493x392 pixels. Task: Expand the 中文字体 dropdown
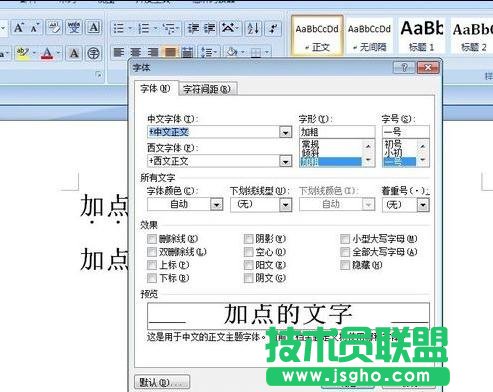pyautogui.click(x=285, y=132)
